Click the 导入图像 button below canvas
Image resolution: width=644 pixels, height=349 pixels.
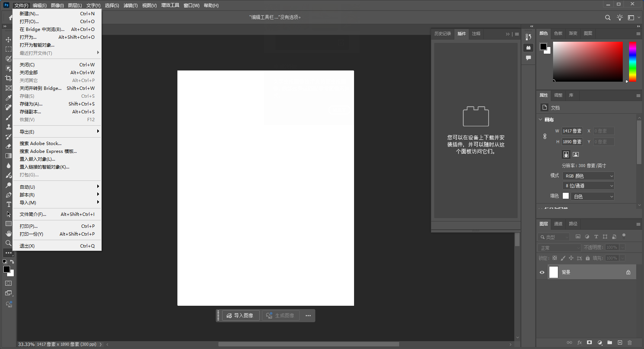point(240,315)
